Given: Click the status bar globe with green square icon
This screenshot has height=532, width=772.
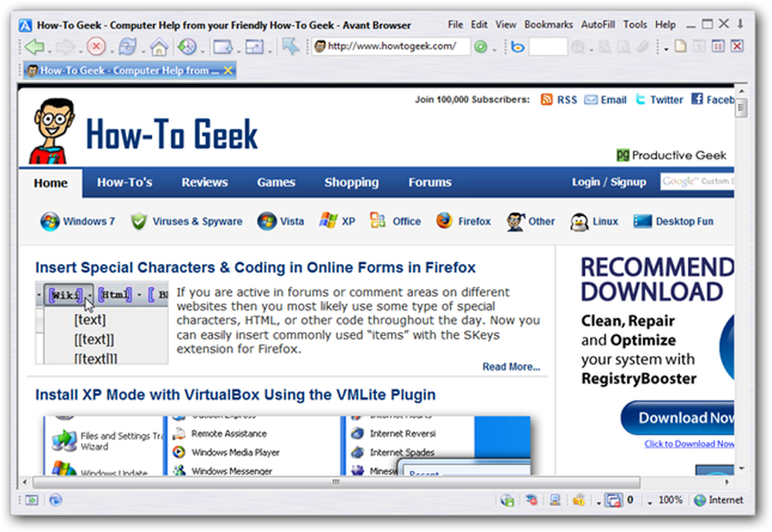Looking at the screenshot, I should tap(507, 500).
